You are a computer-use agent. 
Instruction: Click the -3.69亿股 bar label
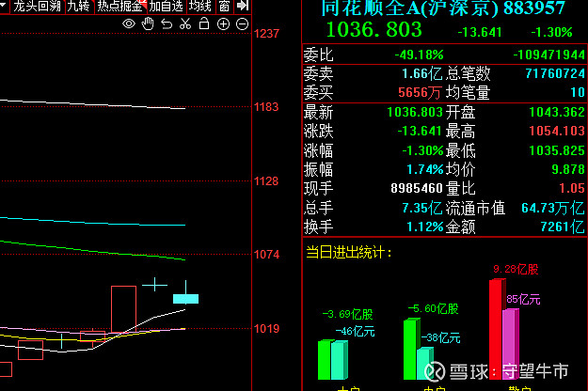[347, 314]
